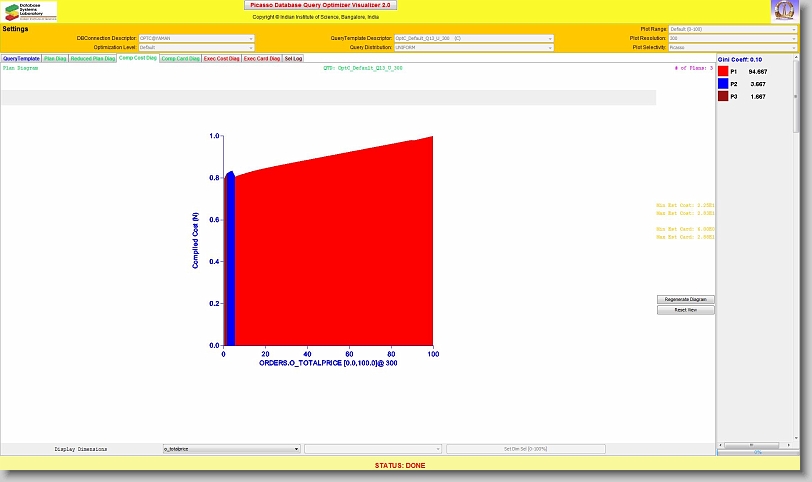
Task: Select the Reduced Plan Diag tab
Action: [x=93, y=59]
